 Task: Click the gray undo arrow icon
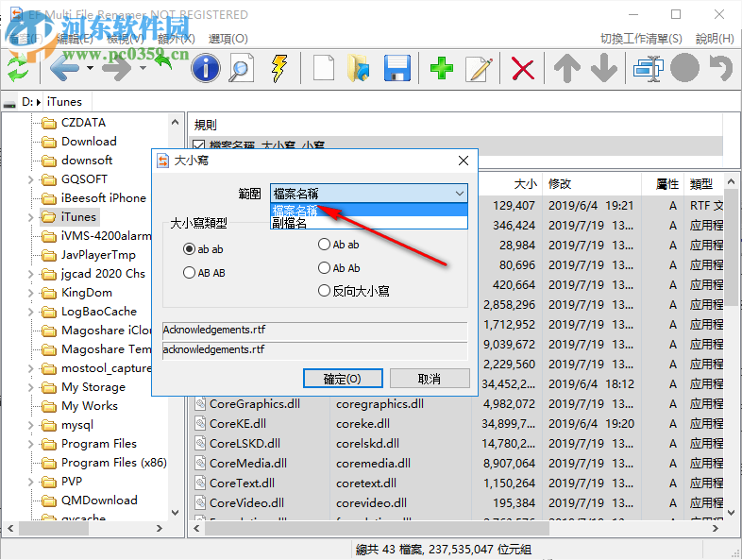tap(720, 68)
